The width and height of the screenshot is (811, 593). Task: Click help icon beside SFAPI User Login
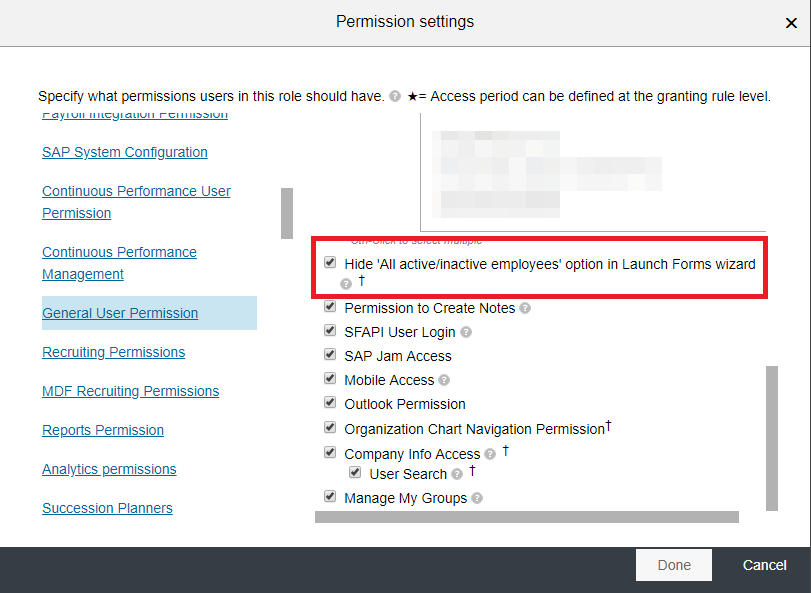pyautogui.click(x=466, y=332)
